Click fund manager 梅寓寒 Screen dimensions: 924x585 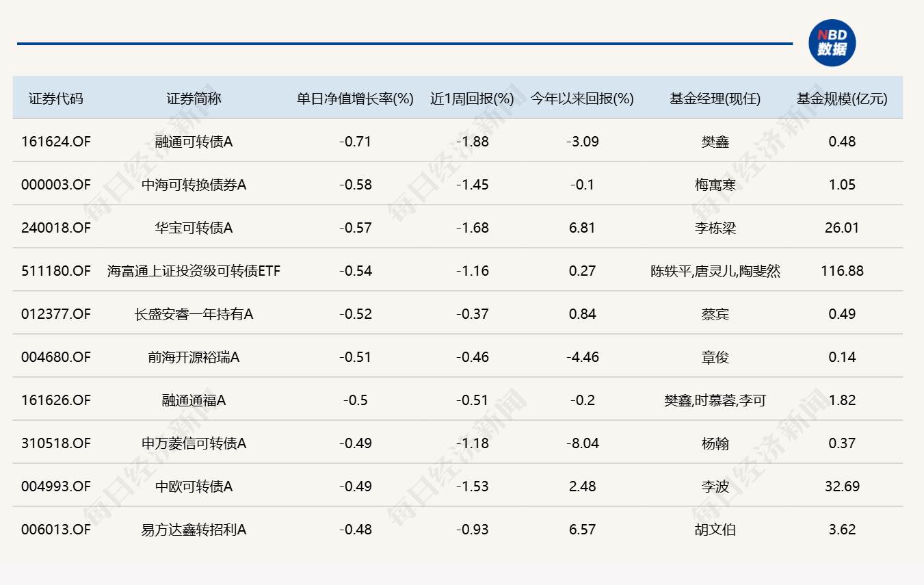coord(715,185)
